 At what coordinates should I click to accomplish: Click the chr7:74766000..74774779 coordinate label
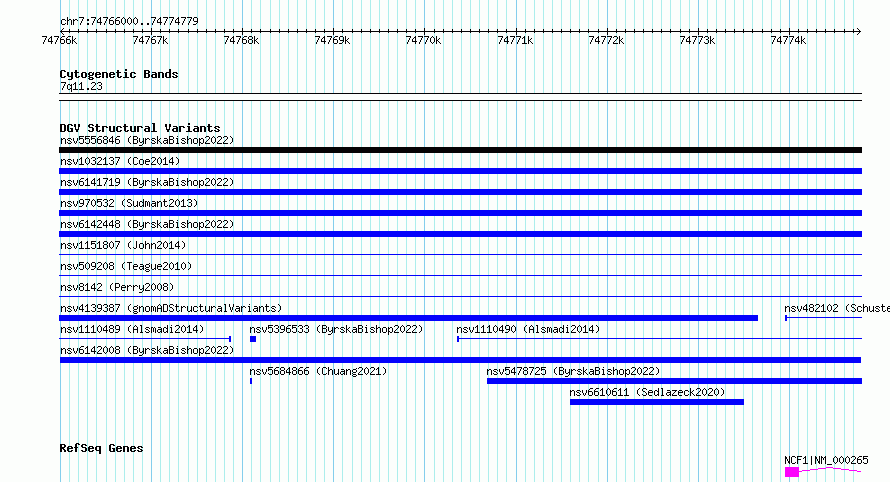coord(129,21)
